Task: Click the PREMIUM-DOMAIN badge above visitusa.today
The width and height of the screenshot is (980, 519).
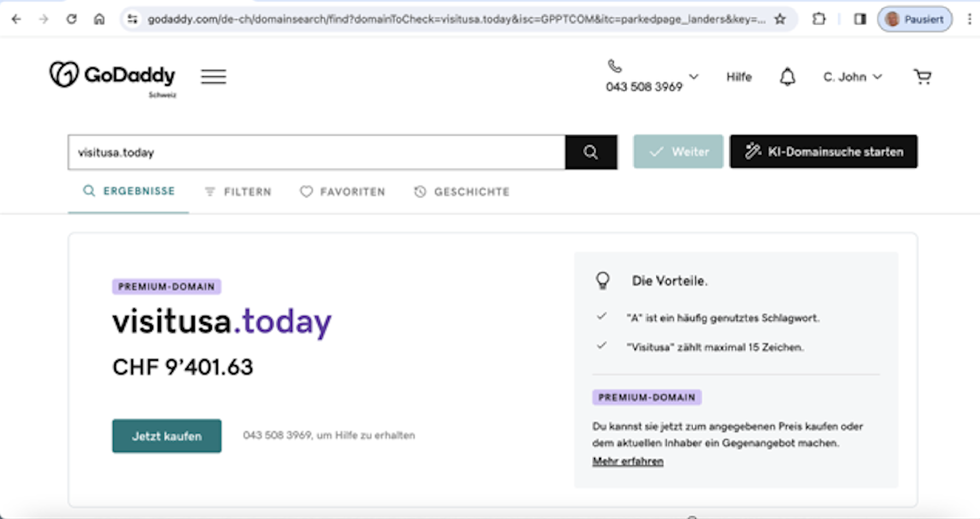Action: 167,287
